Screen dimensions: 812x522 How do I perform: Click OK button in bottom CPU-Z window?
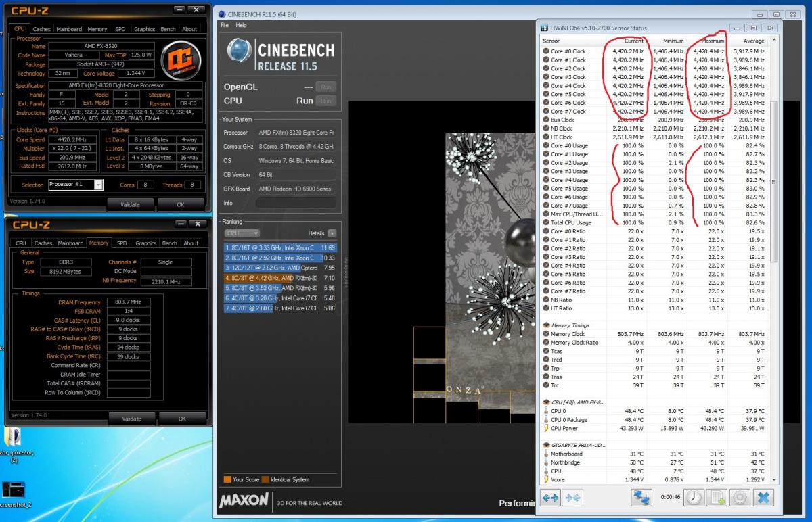(182, 419)
